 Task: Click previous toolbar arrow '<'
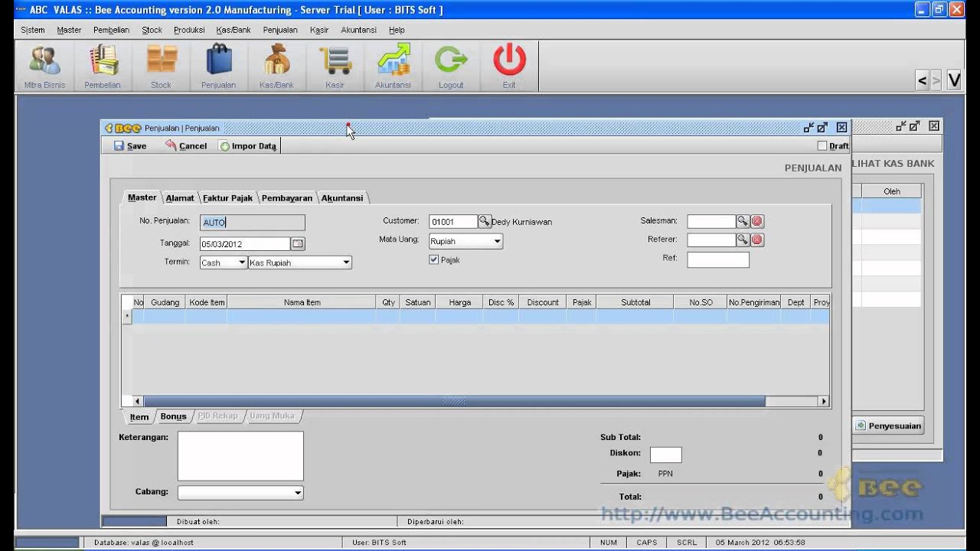922,80
